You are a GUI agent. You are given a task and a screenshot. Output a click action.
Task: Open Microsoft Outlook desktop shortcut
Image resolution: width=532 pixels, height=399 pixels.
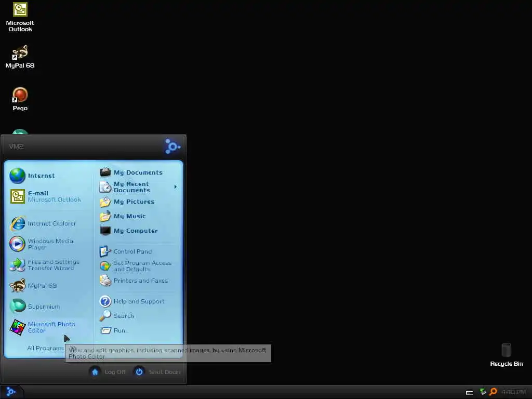[20, 17]
